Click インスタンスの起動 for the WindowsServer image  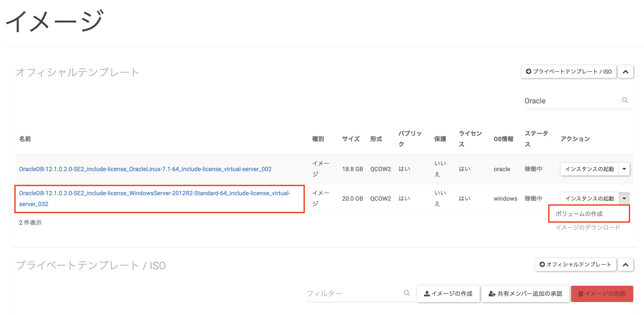[589, 198]
